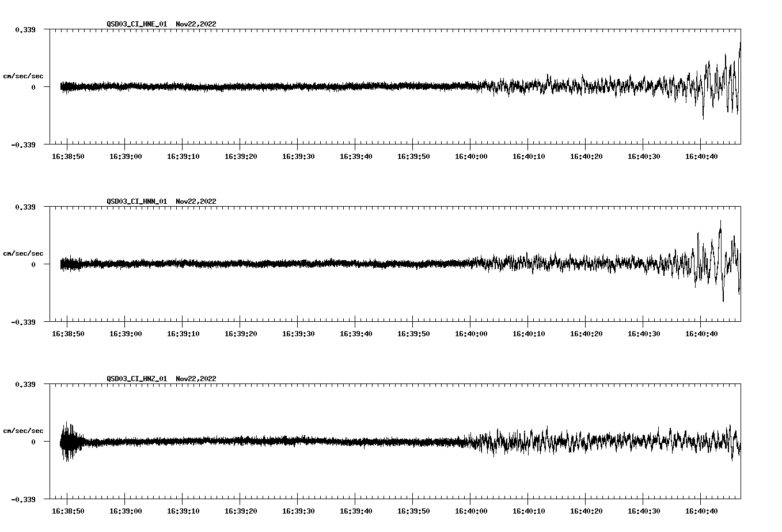Viewport: 782px width, 532px height.
Task: Click 16:39:00 time label under HNE plot
Action: tap(126, 157)
